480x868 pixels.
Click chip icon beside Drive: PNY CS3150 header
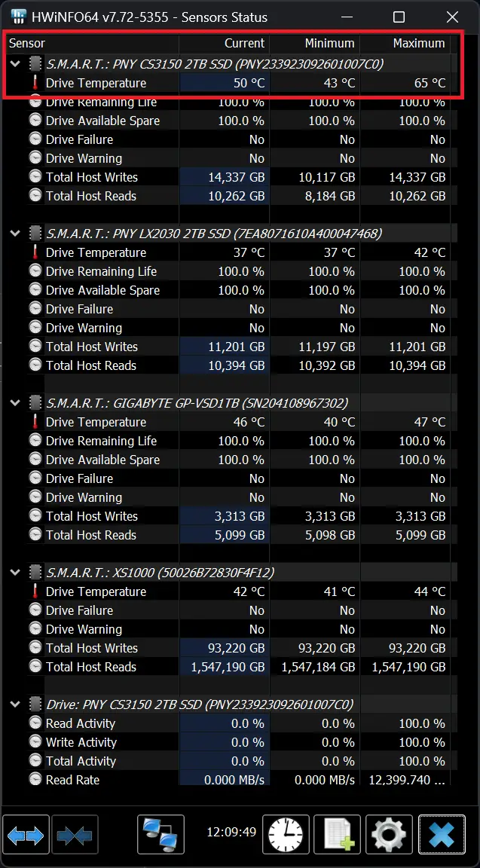35,704
